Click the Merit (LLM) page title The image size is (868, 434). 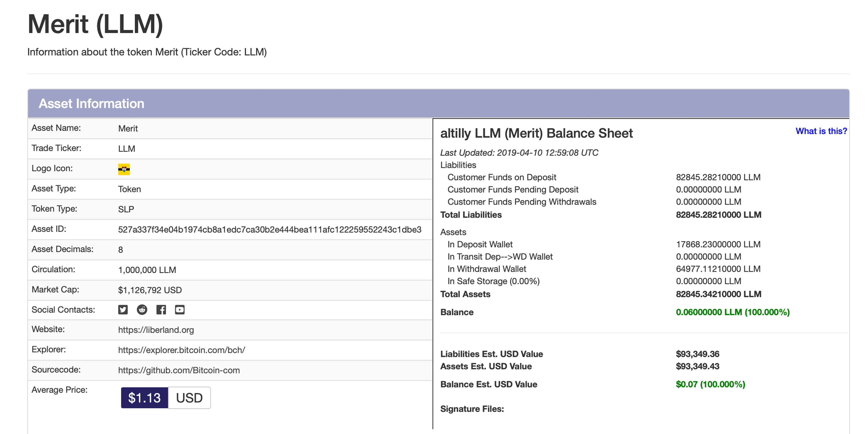point(95,24)
